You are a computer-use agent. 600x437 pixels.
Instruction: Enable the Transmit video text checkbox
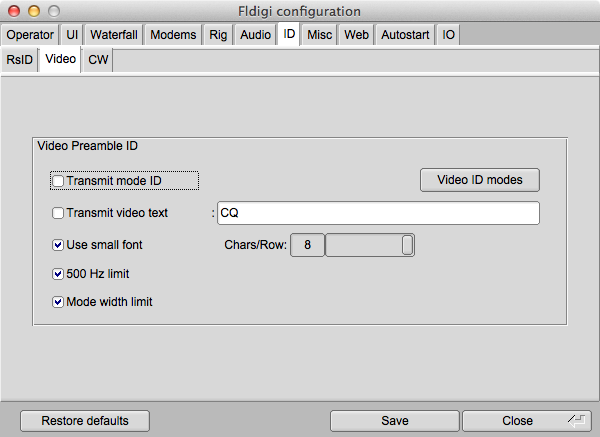click(58, 213)
